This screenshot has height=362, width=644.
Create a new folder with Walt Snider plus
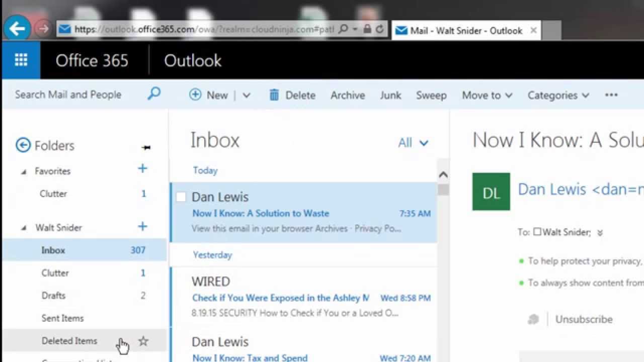coord(142,227)
